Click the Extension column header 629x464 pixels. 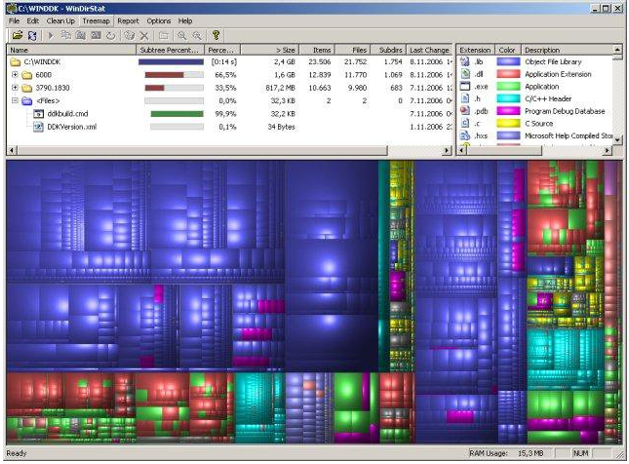(x=475, y=49)
